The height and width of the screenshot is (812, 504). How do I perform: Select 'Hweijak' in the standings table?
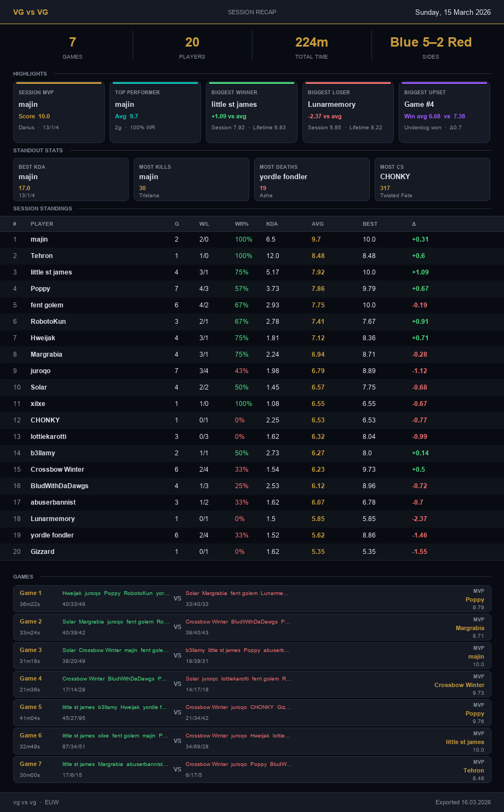[x=43, y=338]
